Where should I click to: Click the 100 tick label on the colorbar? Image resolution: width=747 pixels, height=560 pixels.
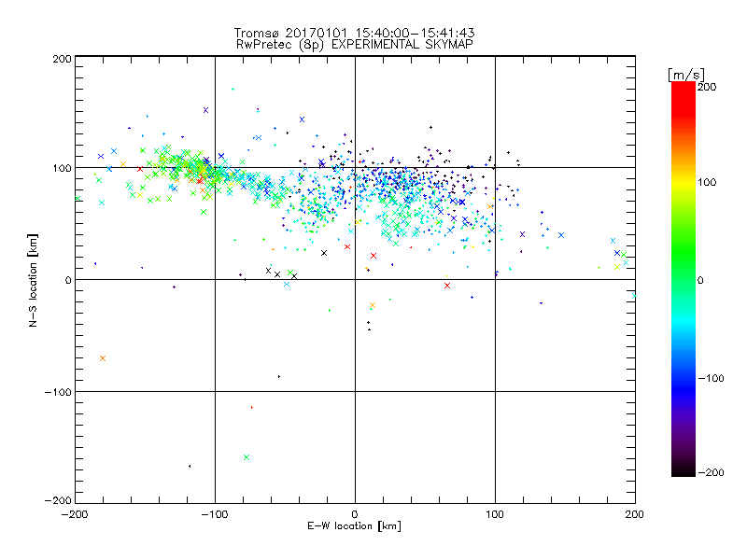click(x=707, y=182)
